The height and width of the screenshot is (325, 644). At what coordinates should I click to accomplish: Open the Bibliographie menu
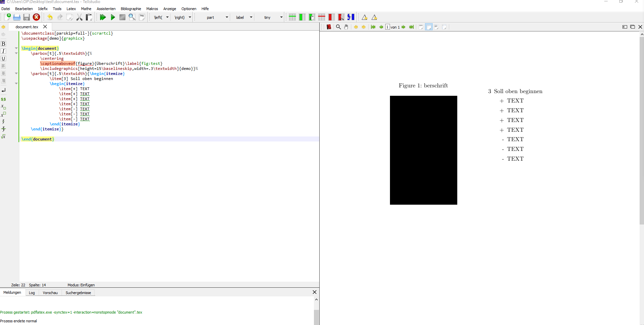coord(131,9)
